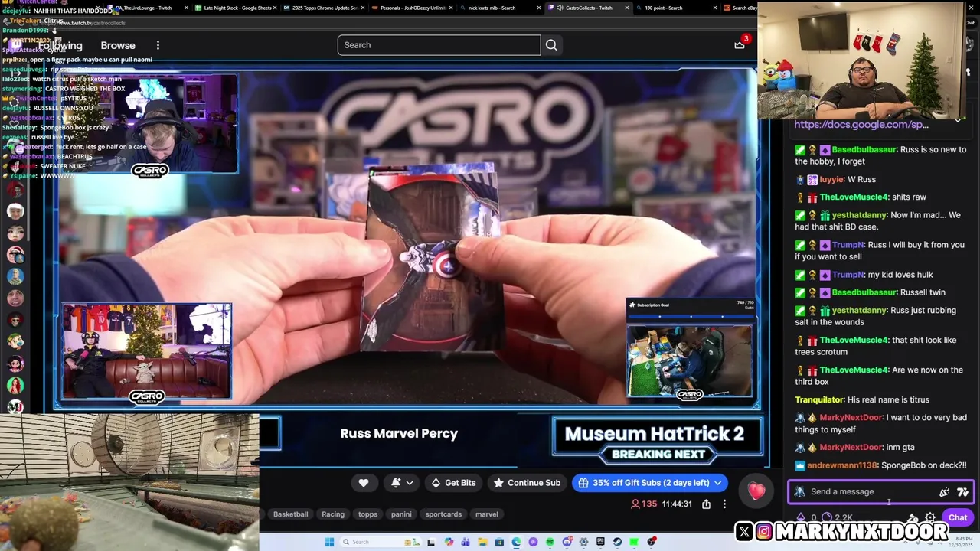The image size is (980, 551).
Task: Click the Twitch search magnifier button
Action: click(x=551, y=45)
